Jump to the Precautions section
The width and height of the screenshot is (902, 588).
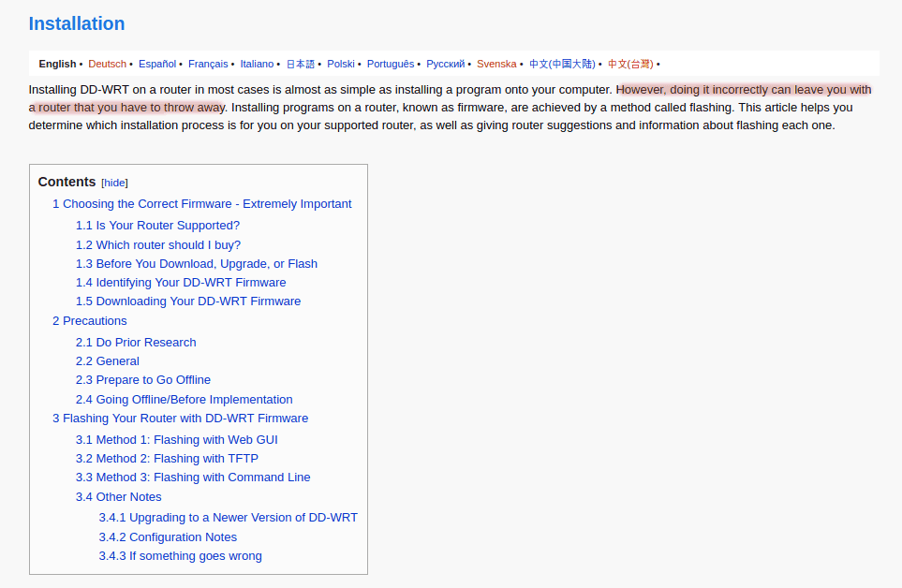(90, 321)
